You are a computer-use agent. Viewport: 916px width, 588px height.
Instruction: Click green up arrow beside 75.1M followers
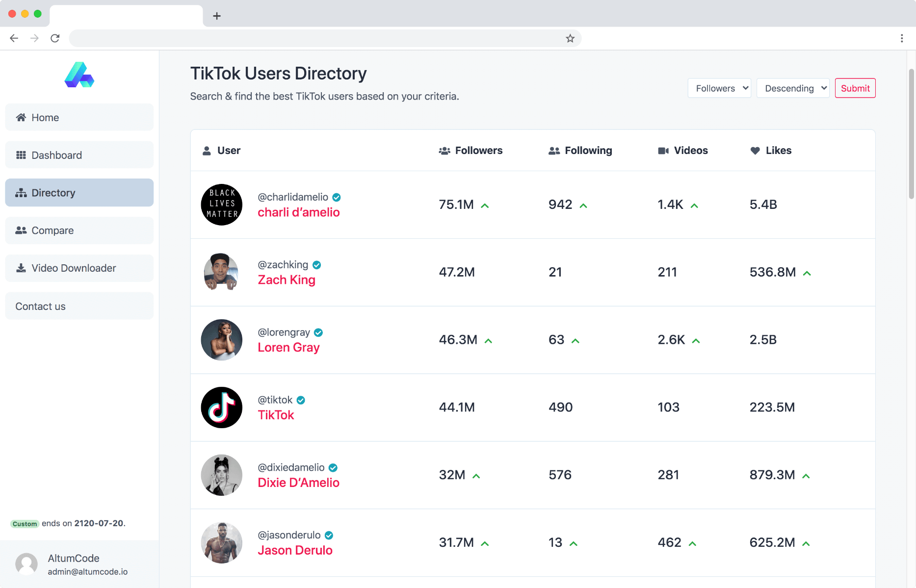click(x=485, y=205)
